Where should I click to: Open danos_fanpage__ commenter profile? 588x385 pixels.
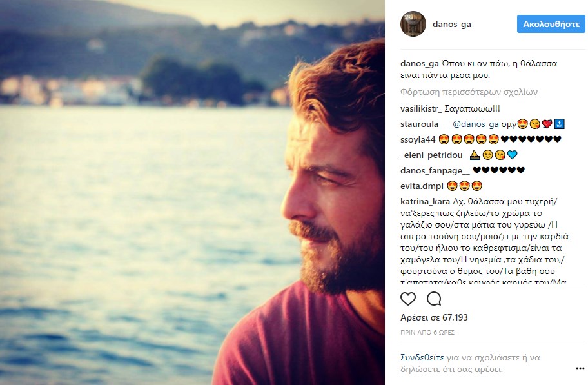pos(435,171)
